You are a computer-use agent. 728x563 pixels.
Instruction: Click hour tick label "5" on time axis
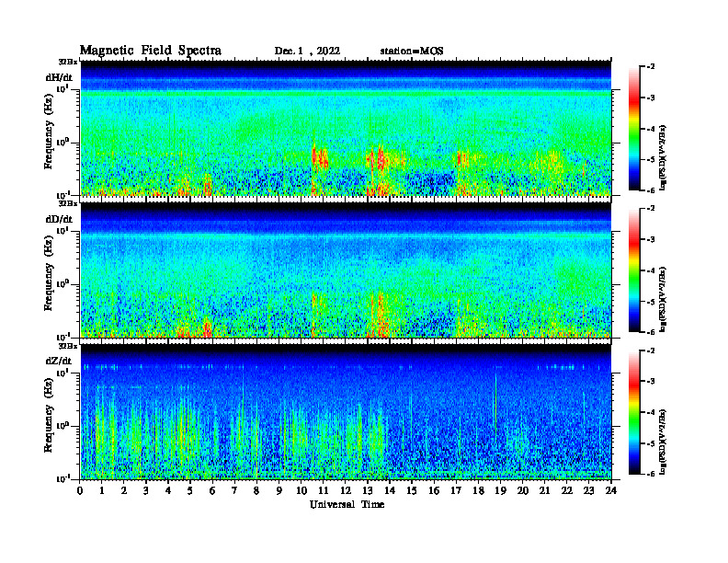coord(190,491)
